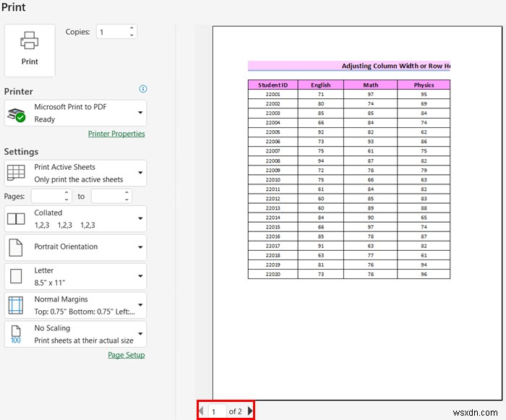Click the Print Active Sheets grid icon
This screenshot has width=506, height=420.
tap(16, 173)
